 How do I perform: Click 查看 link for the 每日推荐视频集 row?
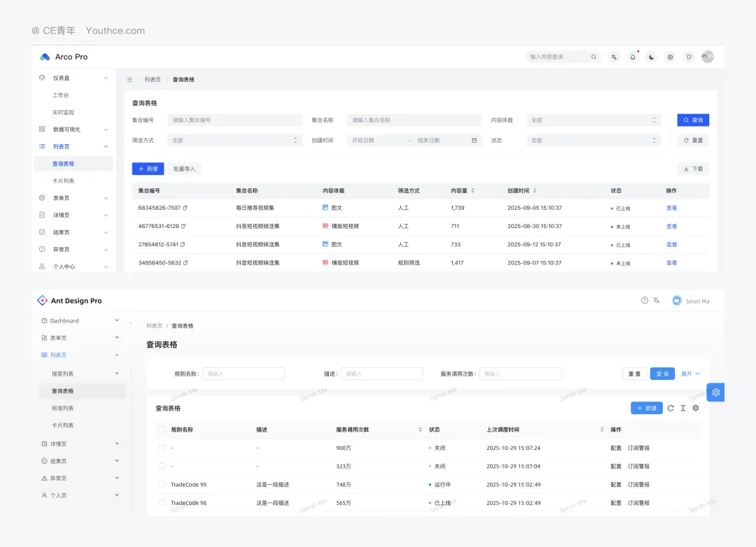671,208
